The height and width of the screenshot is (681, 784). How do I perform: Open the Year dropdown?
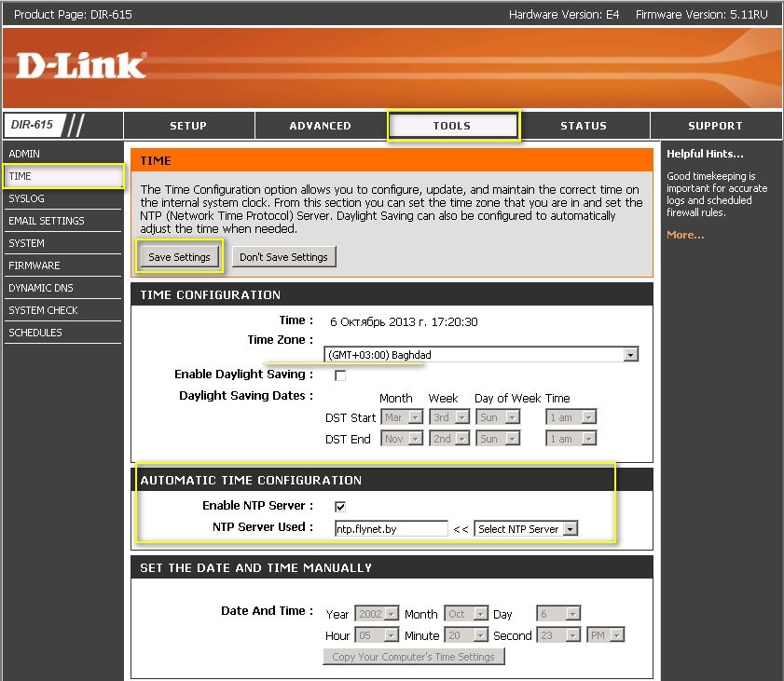377,614
